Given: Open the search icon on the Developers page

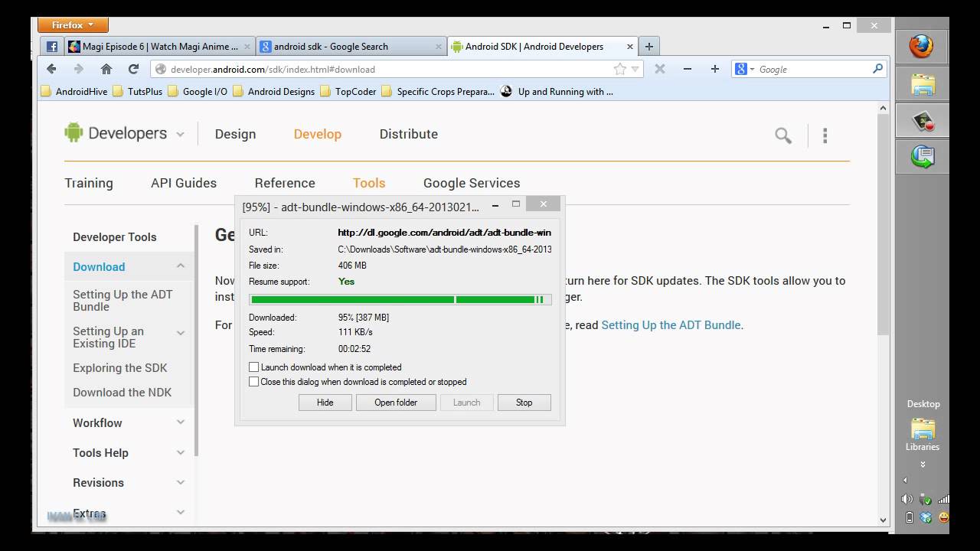Looking at the screenshot, I should click(782, 135).
